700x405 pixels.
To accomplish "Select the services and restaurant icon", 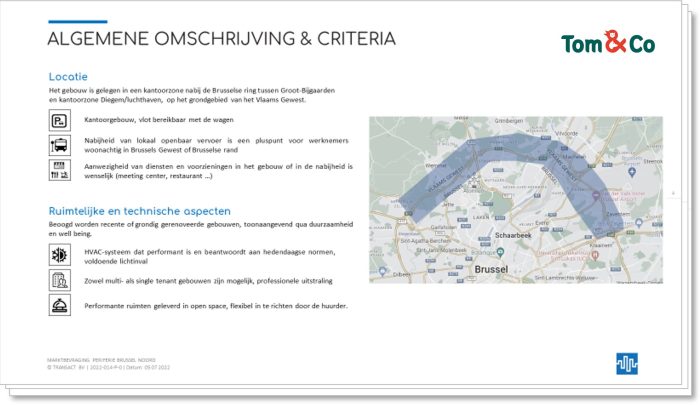I will 59,171.
